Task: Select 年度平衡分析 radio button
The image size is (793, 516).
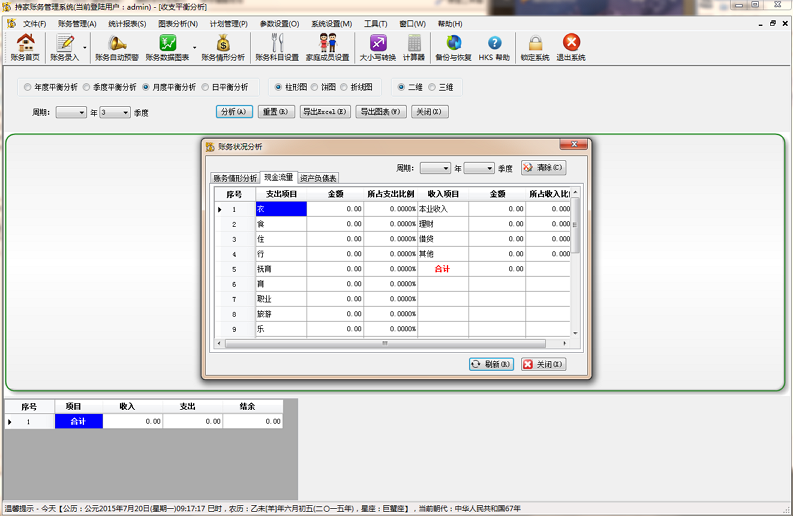Action: click(x=27, y=87)
